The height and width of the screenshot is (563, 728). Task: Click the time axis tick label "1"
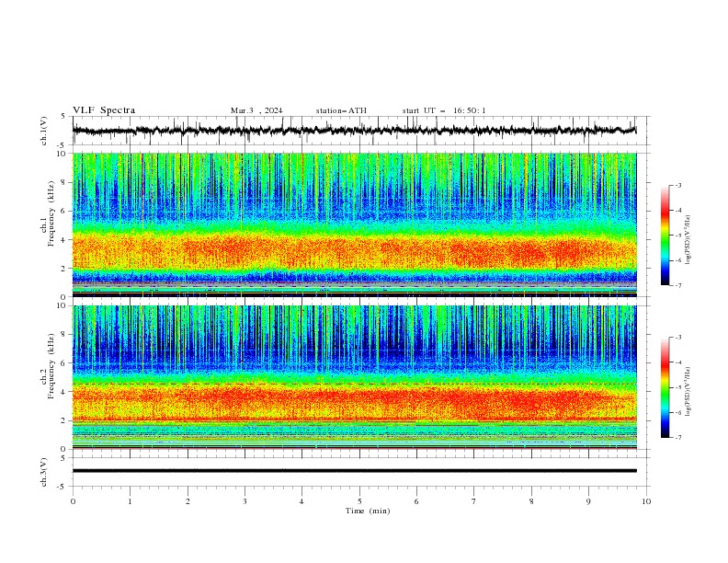(130, 501)
